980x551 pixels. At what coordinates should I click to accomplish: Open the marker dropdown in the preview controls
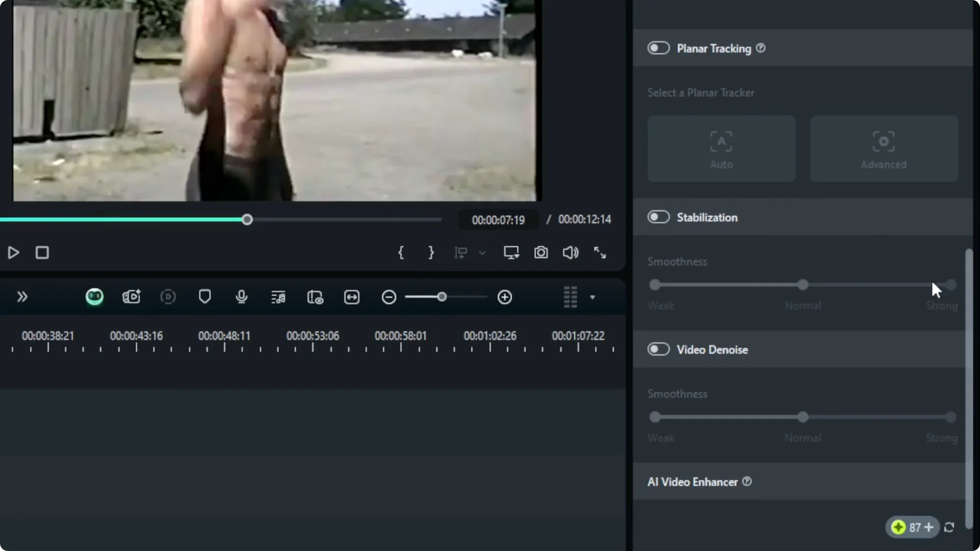tap(482, 253)
